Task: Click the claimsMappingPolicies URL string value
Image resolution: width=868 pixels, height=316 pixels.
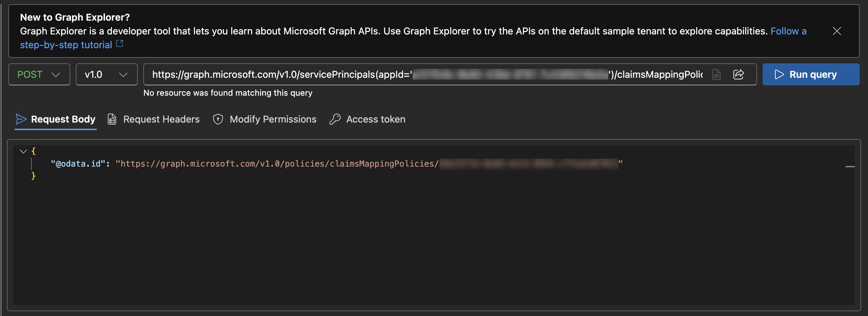Action: pyautogui.click(x=369, y=164)
